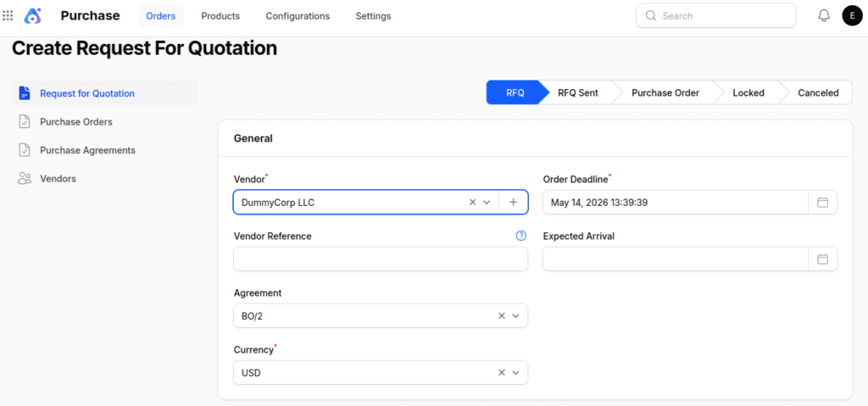Open the Expected Arrival calendar picker
Image resolution: width=868 pixels, height=406 pixels.
click(822, 259)
